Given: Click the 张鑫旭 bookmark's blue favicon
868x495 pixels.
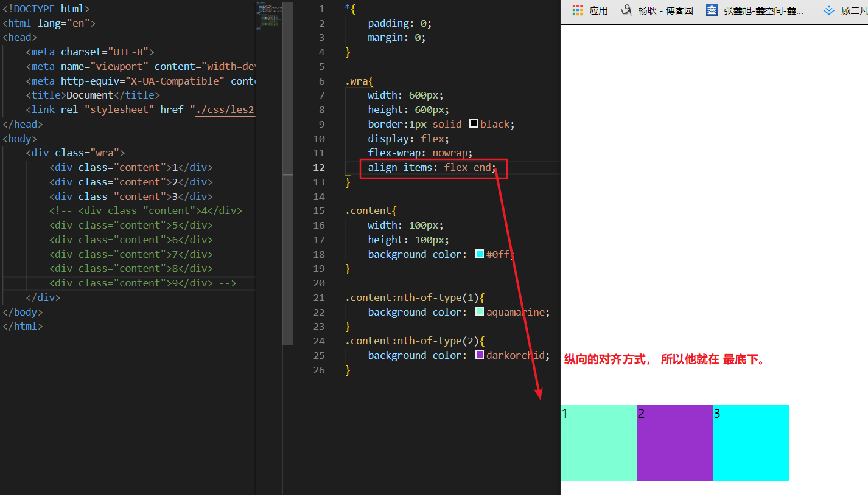Looking at the screenshot, I should pyautogui.click(x=712, y=10).
